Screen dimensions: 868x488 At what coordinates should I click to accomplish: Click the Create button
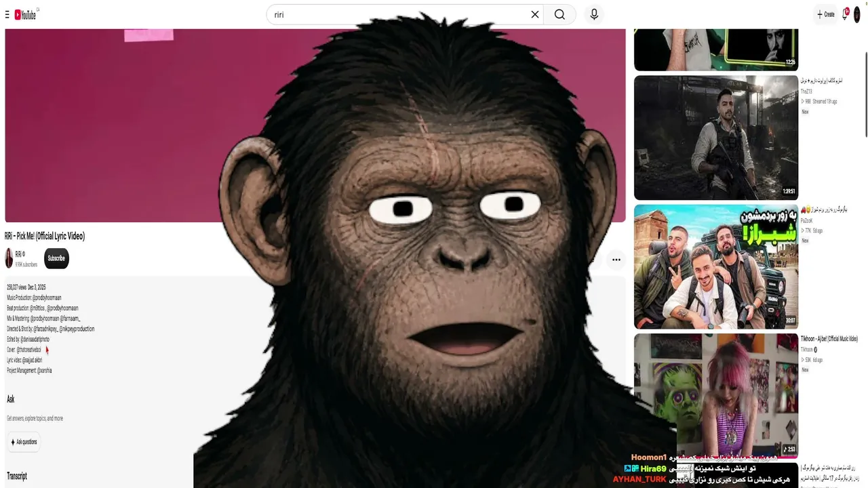pos(826,14)
